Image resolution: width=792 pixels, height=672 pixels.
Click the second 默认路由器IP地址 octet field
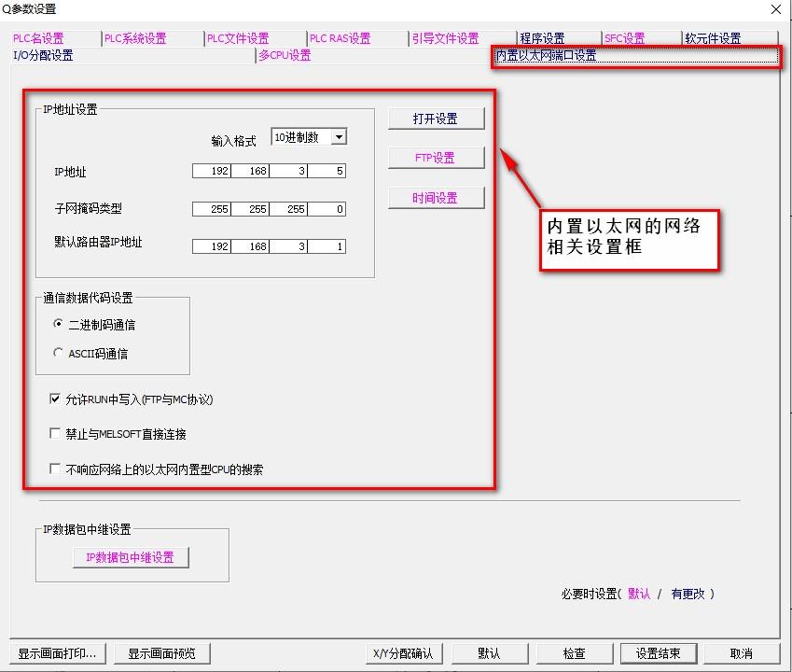pyautogui.click(x=250, y=246)
